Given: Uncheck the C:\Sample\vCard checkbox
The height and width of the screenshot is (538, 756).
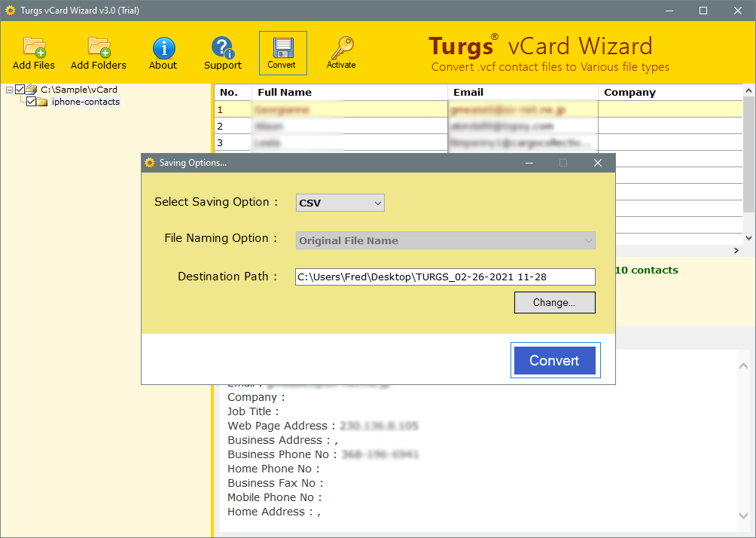Looking at the screenshot, I should pyautogui.click(x=20, y=89).
